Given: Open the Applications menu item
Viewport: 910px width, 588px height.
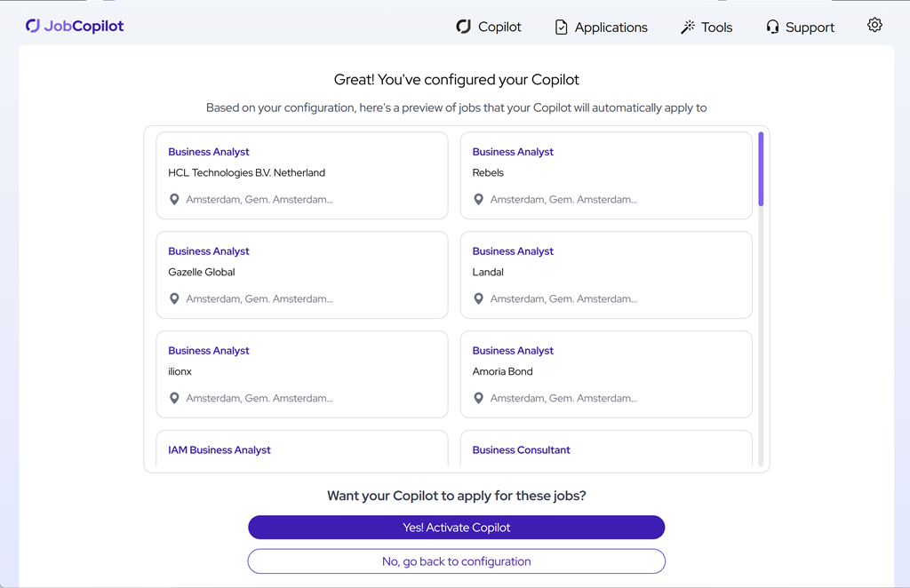Looking at the screenshot, I should click(x=602, y=28).
